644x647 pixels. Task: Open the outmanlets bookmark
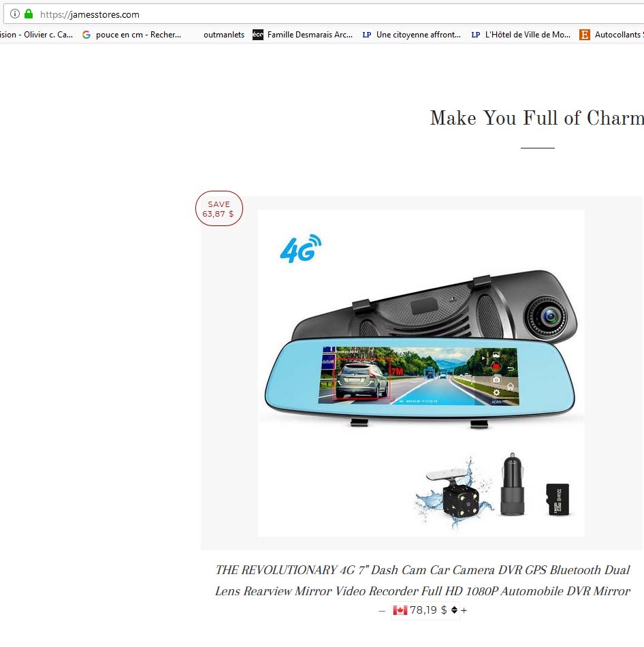click(x=223, y=35)
